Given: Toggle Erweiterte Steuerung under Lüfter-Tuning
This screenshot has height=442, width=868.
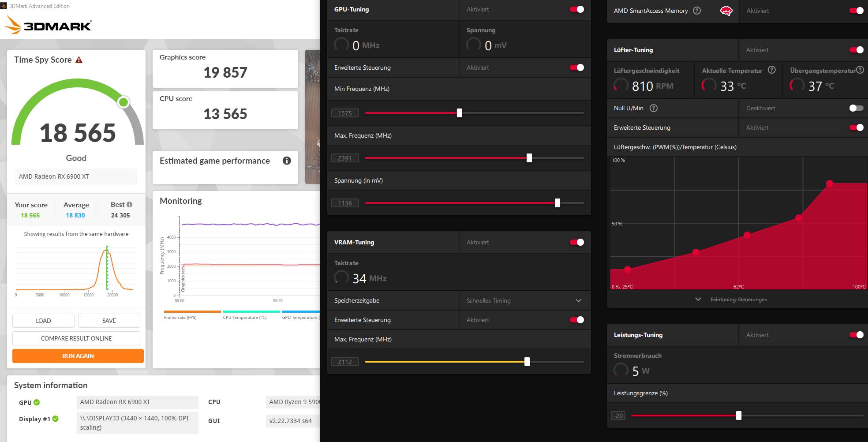Looking at the screenshot, I should 857,127.
